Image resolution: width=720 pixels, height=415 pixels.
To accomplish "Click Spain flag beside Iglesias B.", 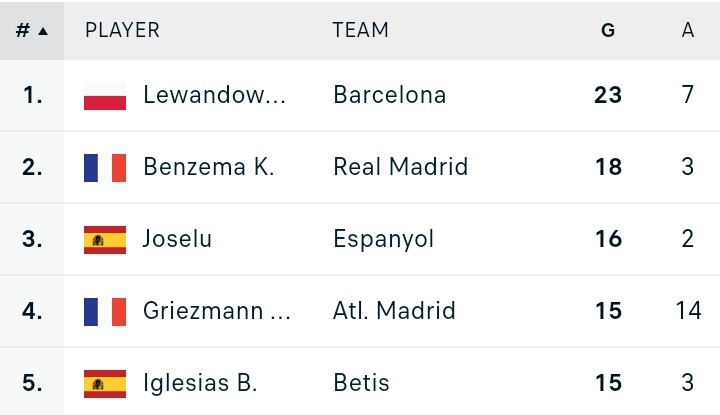I will pos(105,384).
